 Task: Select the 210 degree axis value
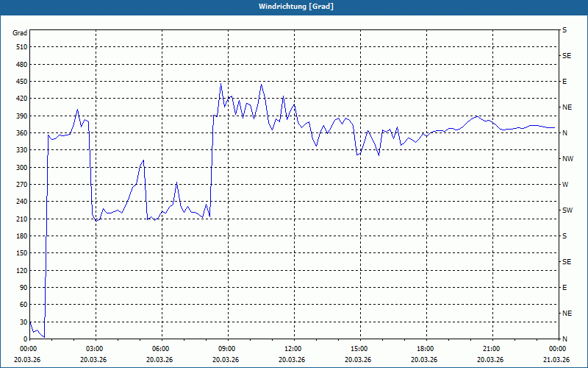[21, 219]
